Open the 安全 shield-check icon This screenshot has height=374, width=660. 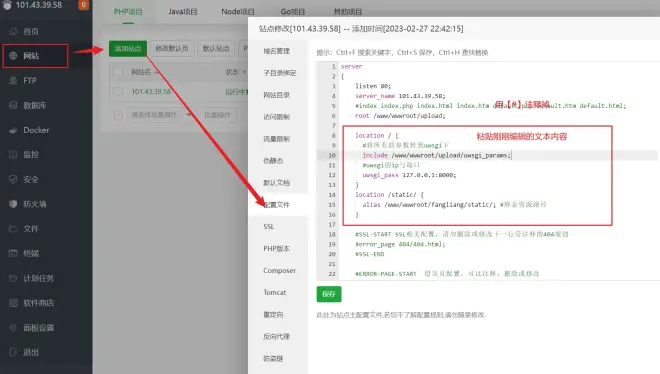[13, 179]
